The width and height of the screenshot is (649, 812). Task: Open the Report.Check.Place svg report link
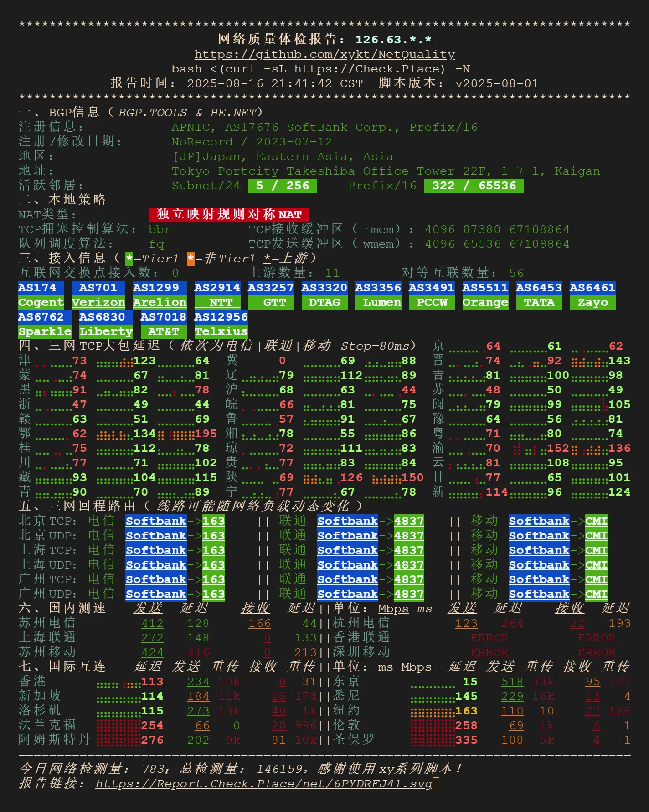[x=263, y=784]
